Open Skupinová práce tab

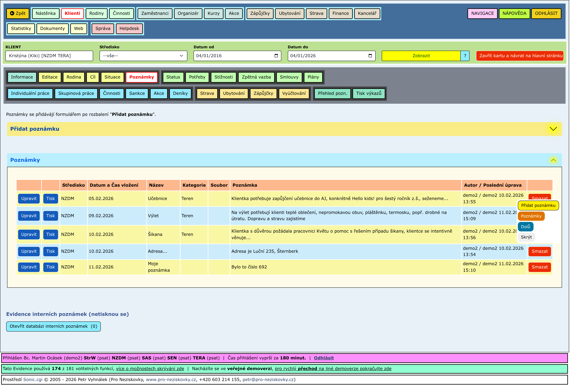click(x=76, y=94)
